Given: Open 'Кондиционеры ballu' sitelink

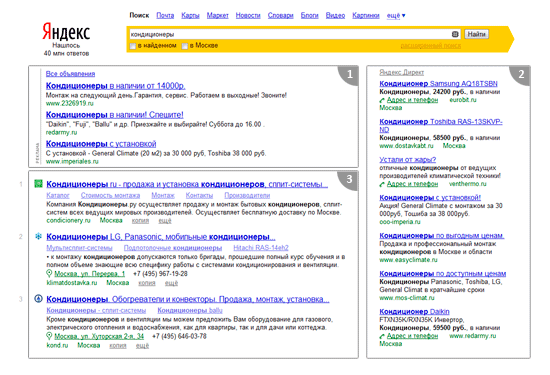Looking at the screenshot, I should click(190, 310).
